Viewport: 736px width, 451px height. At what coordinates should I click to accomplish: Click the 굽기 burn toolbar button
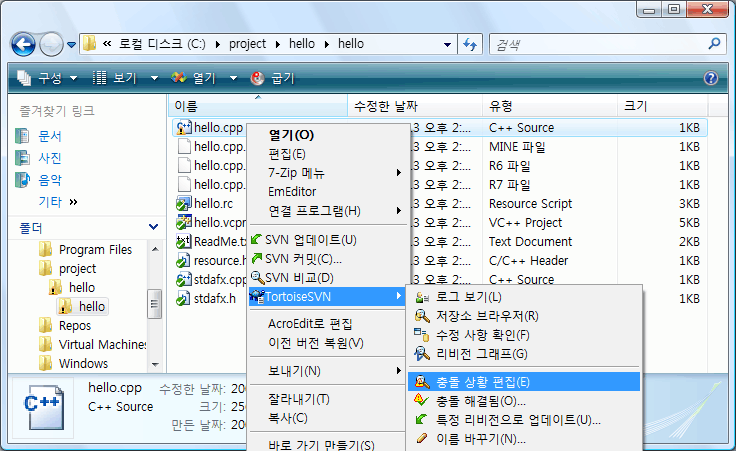[x=273, y=78]
